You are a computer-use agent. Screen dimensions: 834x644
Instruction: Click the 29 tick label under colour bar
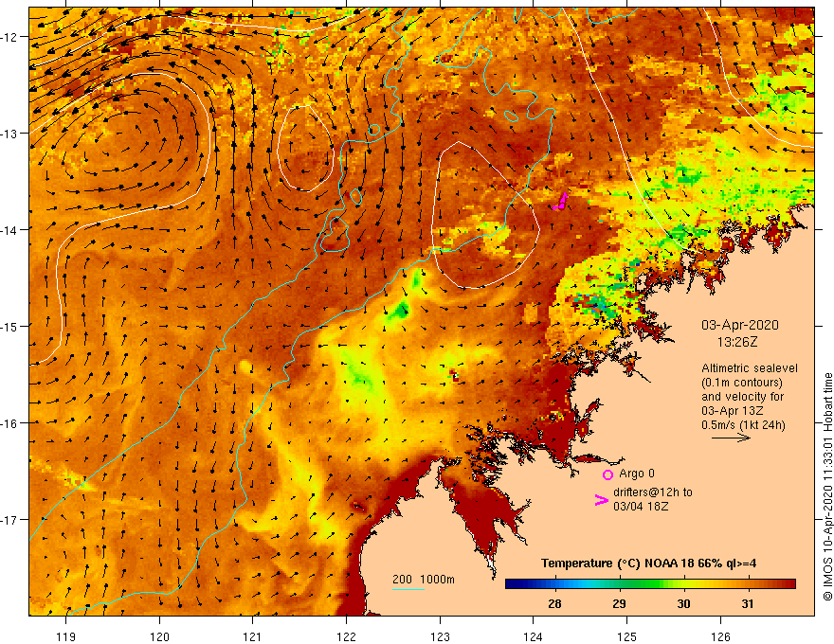coord(619,604)
